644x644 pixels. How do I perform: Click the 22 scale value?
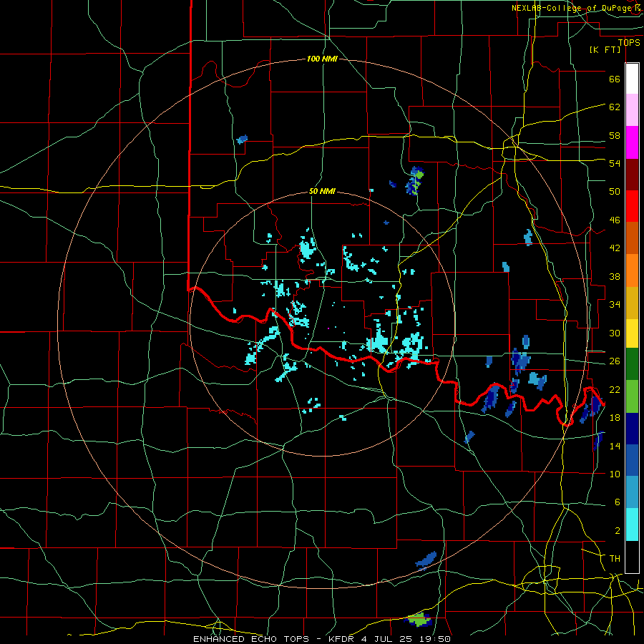tap(615, 389)
